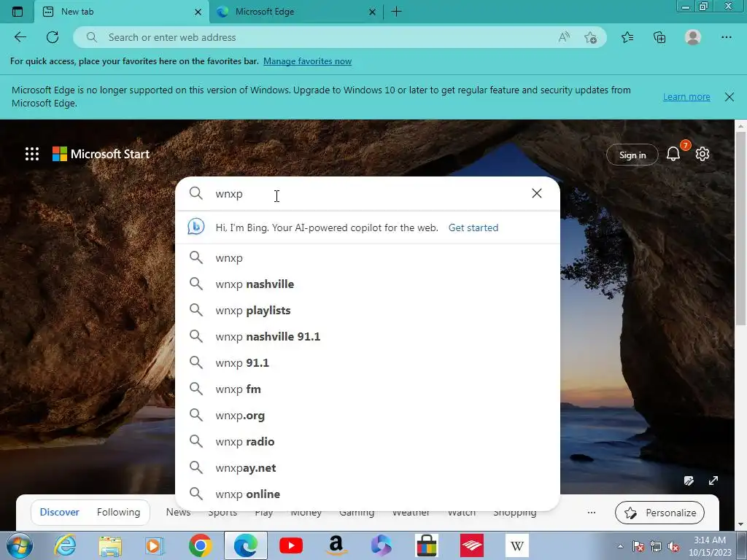
Task: Click the Sign in button
Action: (632, 155)
